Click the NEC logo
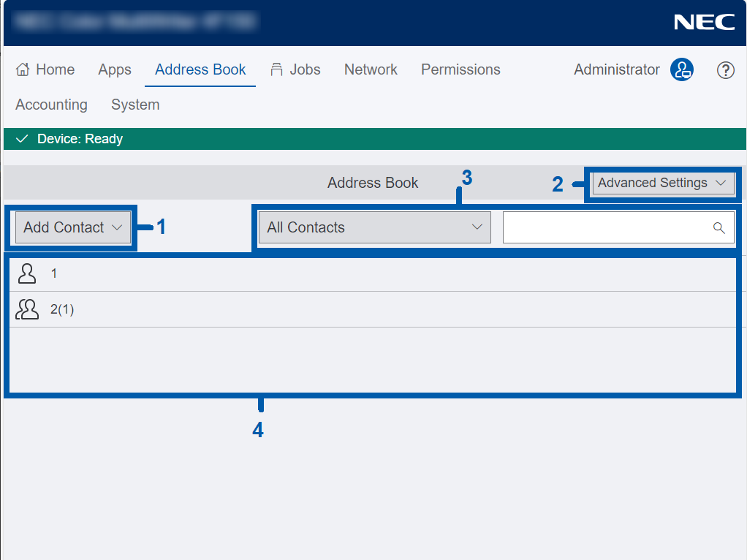This screenshot has width=747, height=560. (704, 22)
